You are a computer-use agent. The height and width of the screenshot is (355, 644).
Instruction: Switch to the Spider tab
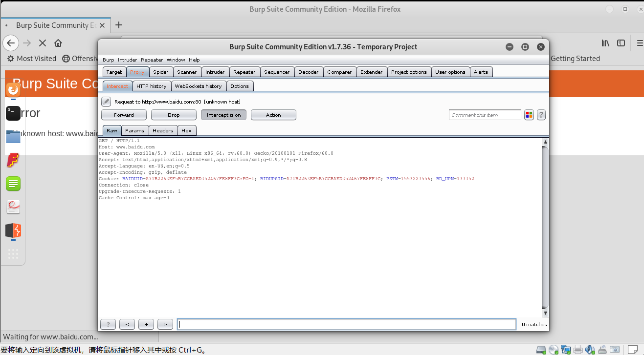click(160, 72)
